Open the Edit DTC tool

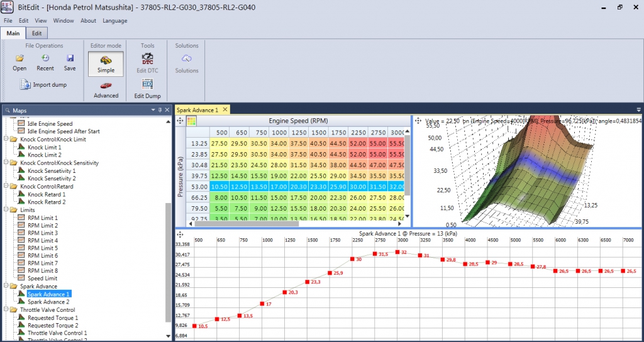(x=147, y=63)
